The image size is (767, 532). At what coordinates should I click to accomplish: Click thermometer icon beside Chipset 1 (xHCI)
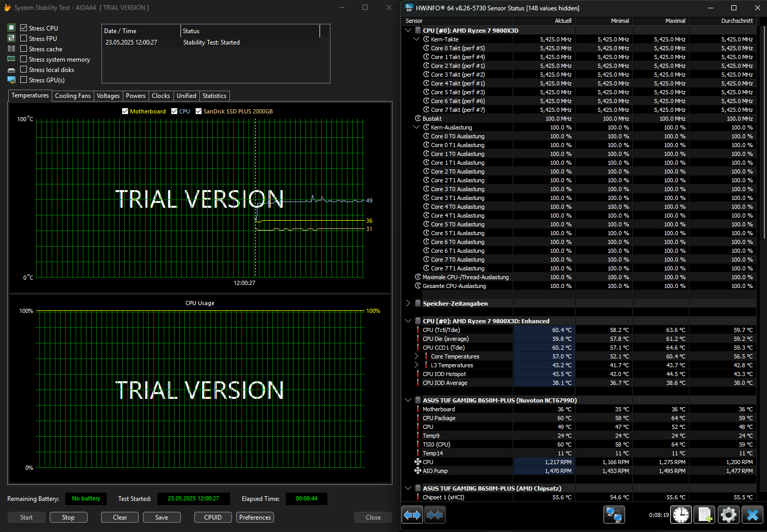418,497
